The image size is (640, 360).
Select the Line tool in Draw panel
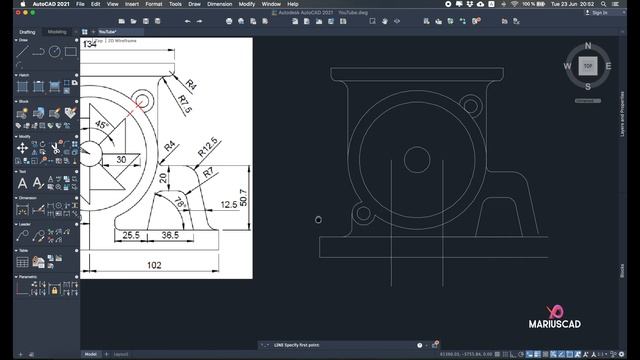tap(22, 51)
